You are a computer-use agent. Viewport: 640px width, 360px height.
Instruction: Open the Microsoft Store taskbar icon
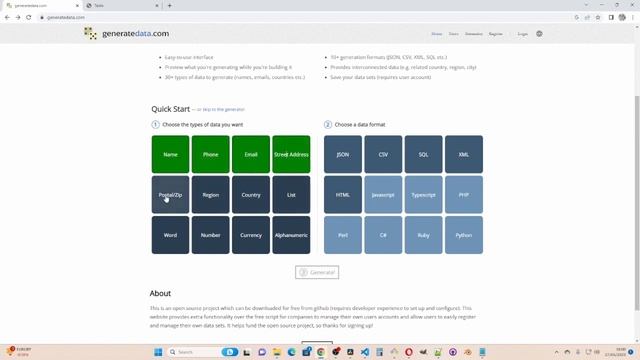tap(306, 352)
